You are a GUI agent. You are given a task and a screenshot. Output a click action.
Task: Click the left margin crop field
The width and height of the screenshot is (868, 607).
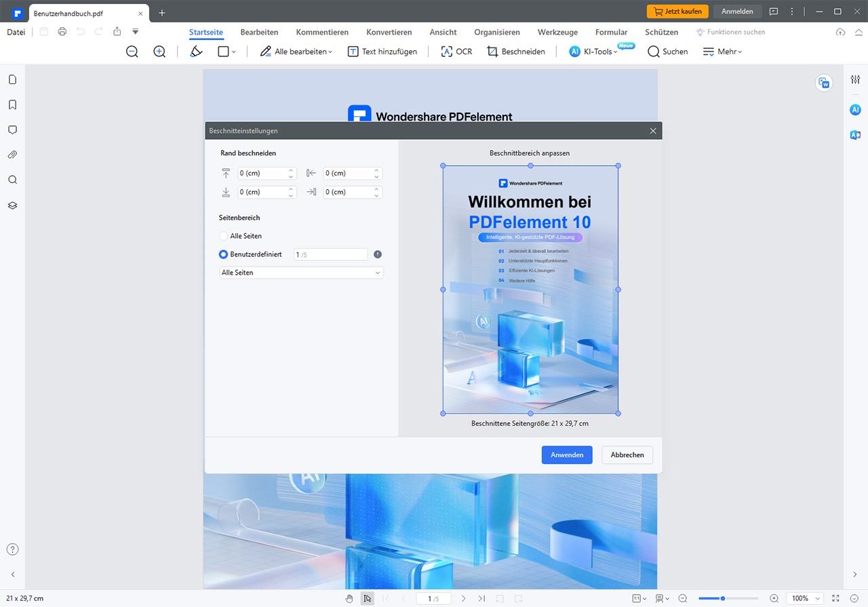click(x=353, y=173)
